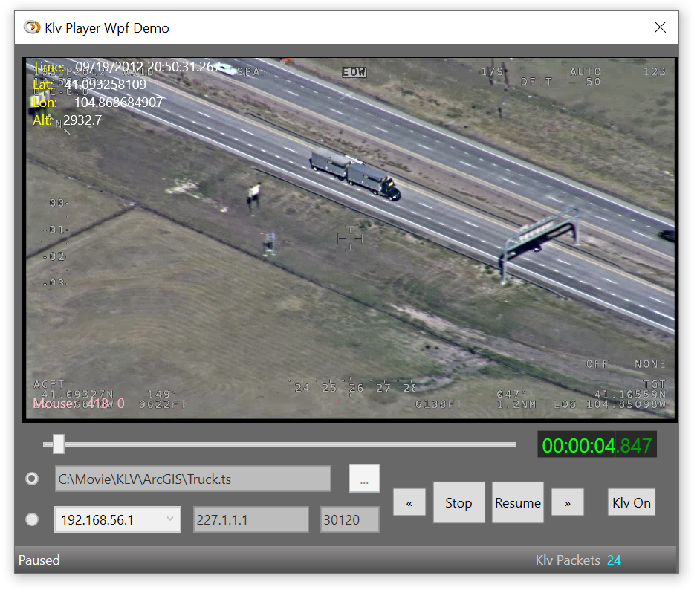700x593 pixels.
Task: Select the network stream radio button
Action: 32,520
